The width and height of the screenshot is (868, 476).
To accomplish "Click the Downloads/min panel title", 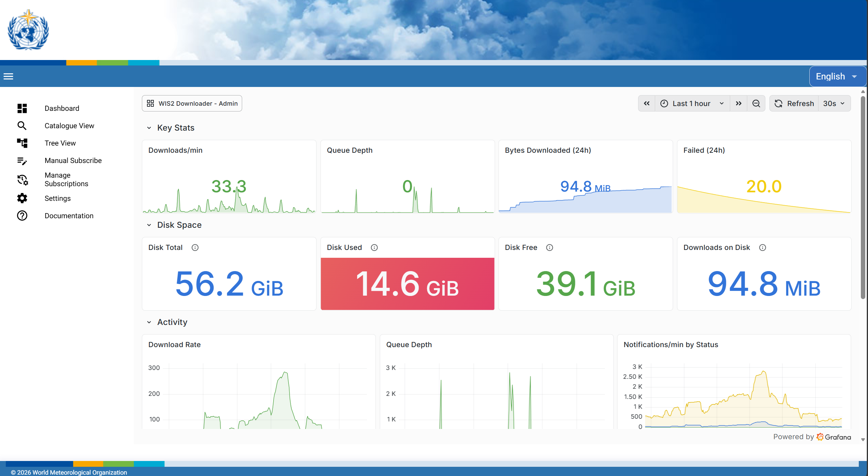I will (175, 150).
